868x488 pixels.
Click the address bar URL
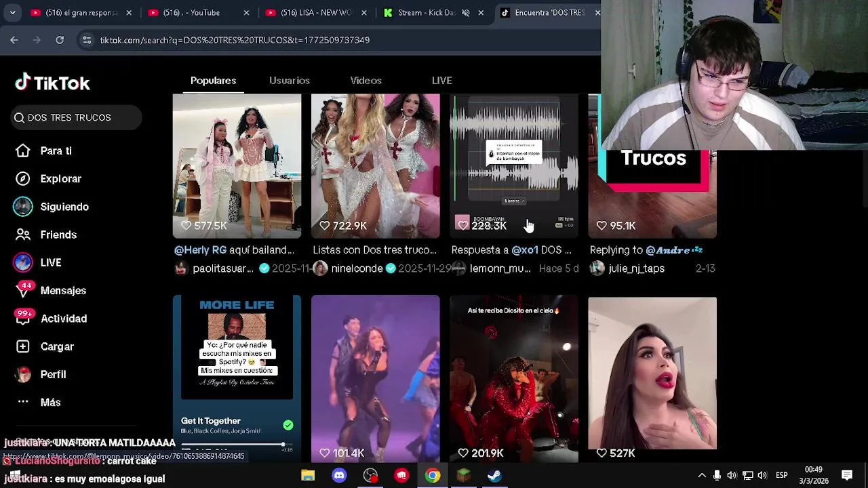[235, 40]
